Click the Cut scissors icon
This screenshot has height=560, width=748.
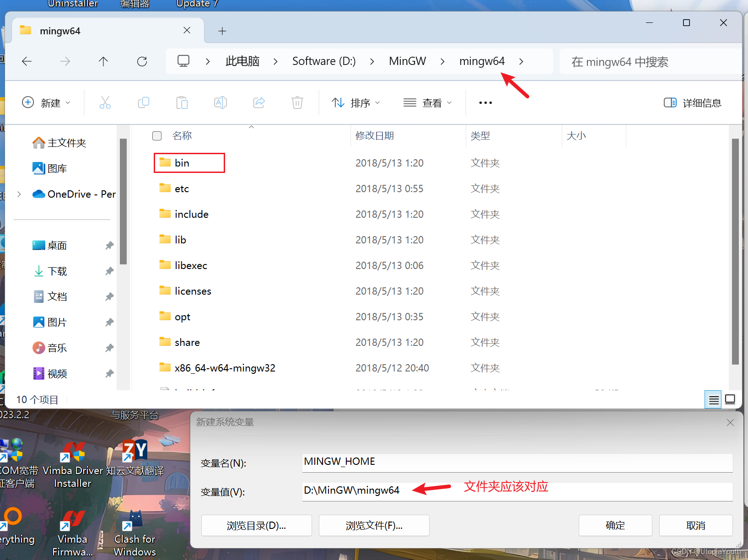click(105, 102)
